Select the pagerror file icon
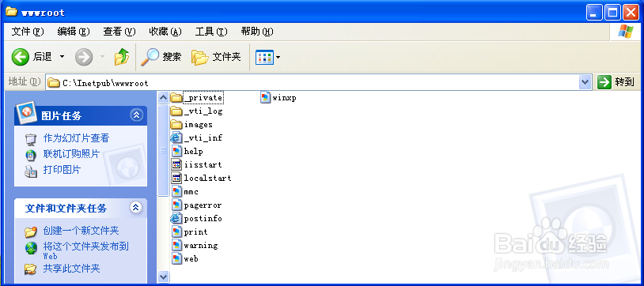Viewport: 644px width, 286px height. click(176, 205)
